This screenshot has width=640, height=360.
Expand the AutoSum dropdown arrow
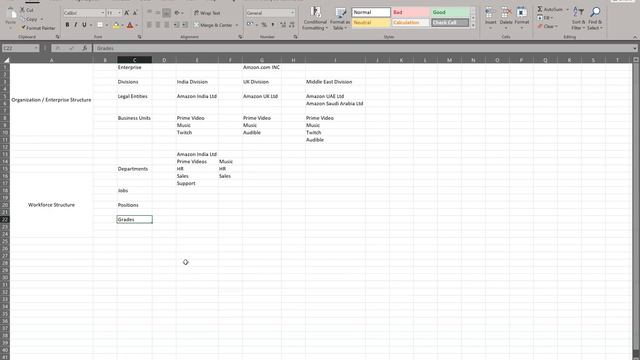[x=567, y=9]
